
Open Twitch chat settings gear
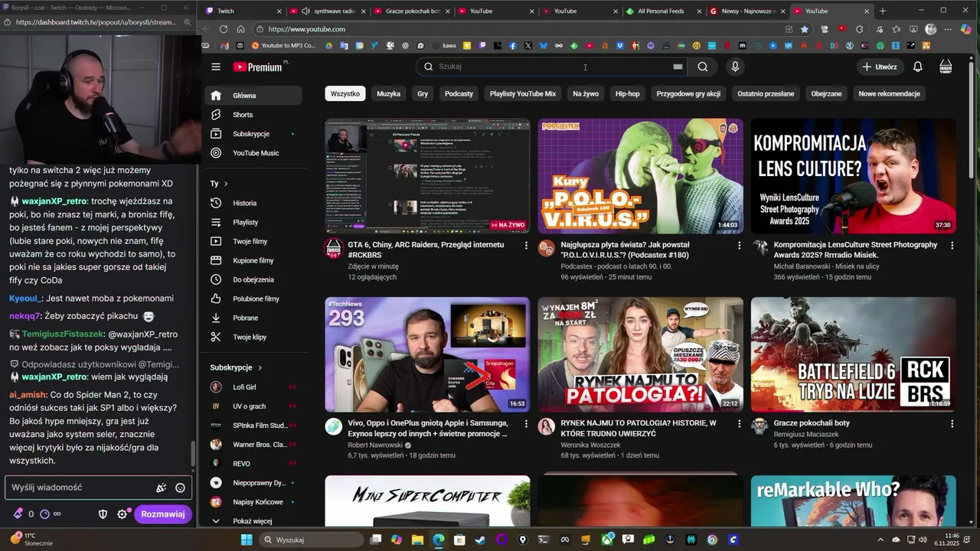point(122,514)
